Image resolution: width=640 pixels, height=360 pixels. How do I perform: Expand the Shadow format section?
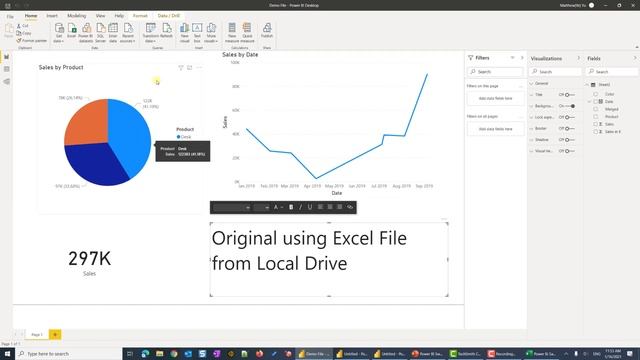[x=531, y=140]
